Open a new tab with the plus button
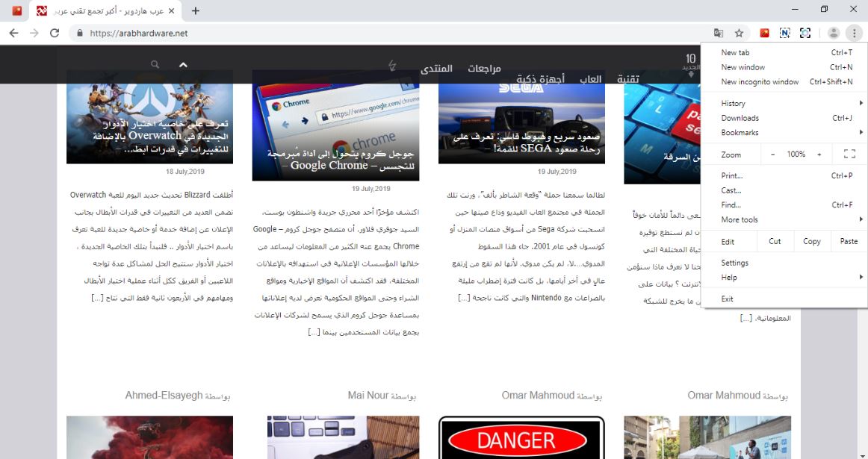 click(196, 10)
